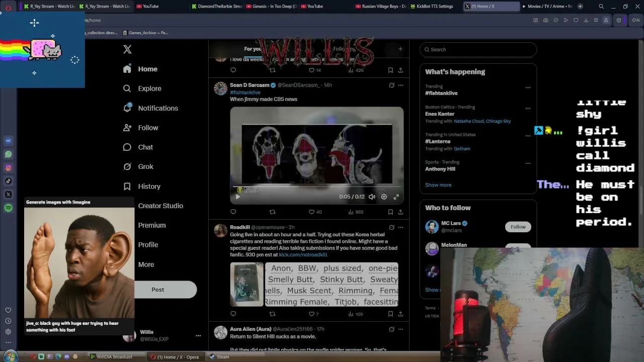Open more options on Roadkill's post
The height and width of the screenshot is (362, 644).
pyautogui.click(x=400, y=227)
